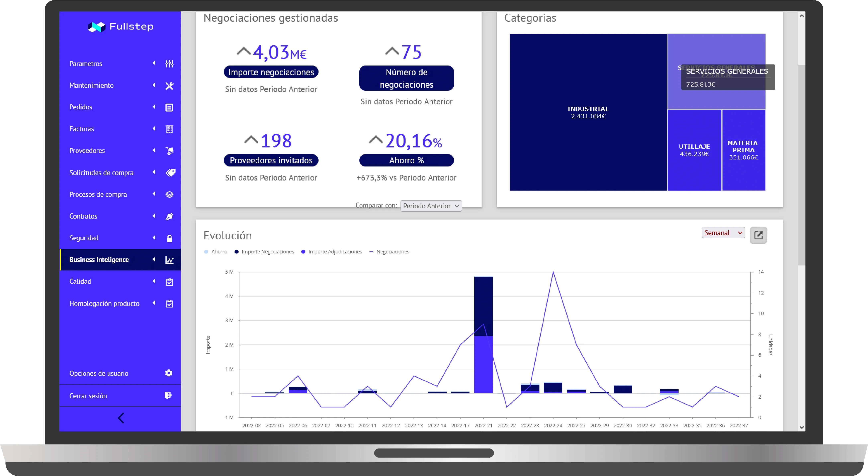Open Opciones de usuario gear icon
868x476 pixels.
(168, 373)
